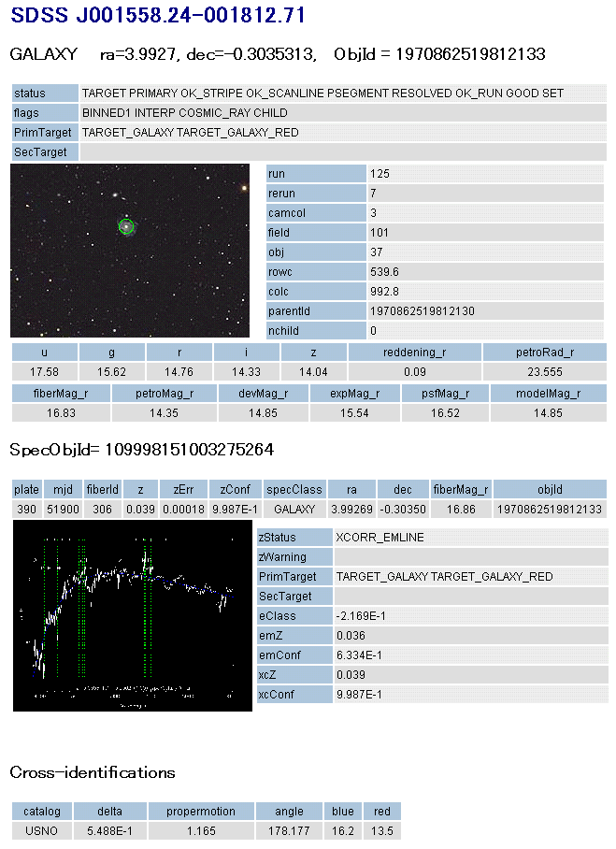Click the SpecObjId heading text

[141, 450]
